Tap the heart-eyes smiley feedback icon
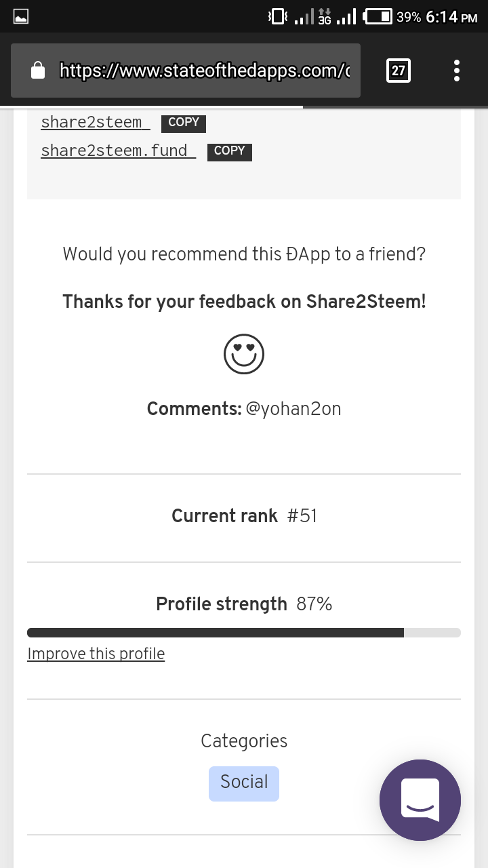This screenshot has height=868, width=488. tap(244, 354)
